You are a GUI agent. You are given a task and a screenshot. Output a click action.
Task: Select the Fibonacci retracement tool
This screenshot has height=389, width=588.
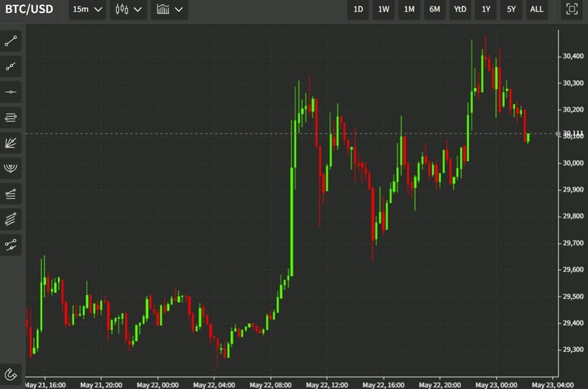click(11, 193)
